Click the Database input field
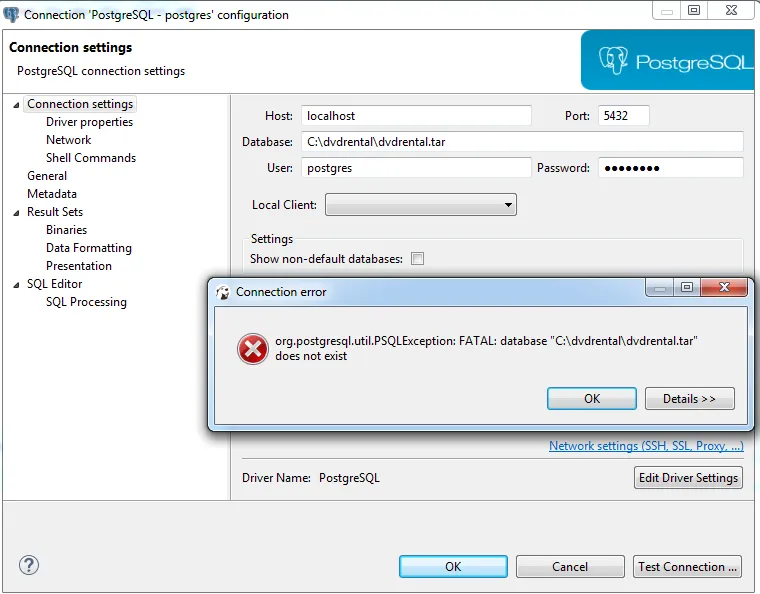This screenshot has width=760, height=594. coord(522,141)
